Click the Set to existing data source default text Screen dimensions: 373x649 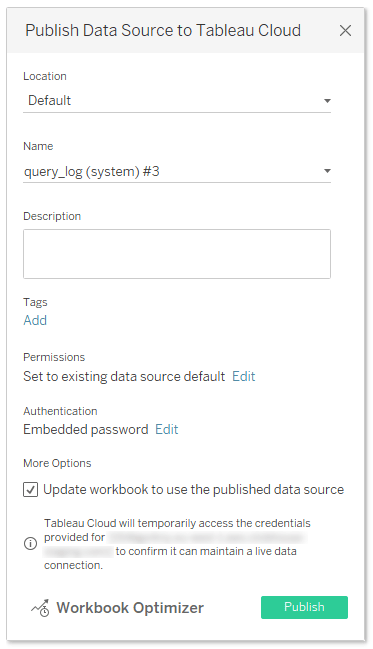point(124,376)
